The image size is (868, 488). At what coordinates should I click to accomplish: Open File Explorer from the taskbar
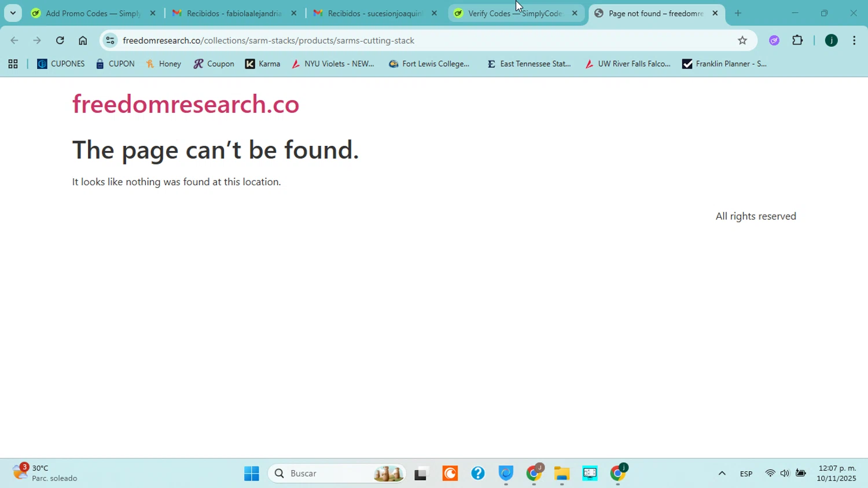click(x=562, y=474)
